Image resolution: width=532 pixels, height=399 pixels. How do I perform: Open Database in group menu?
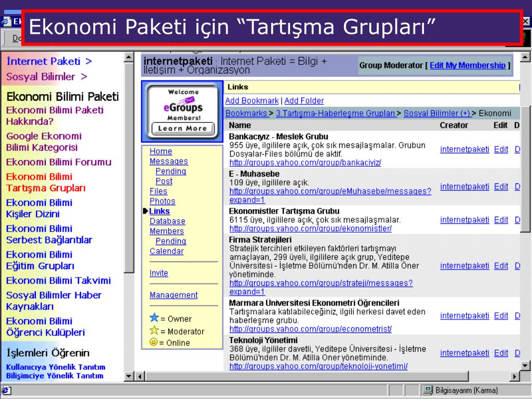pyautogui.click(x=167, y=221)
